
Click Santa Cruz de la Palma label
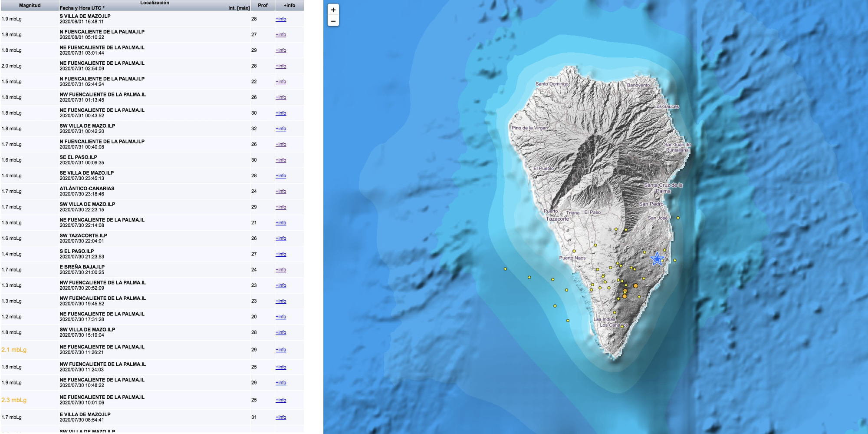[663, 188]
